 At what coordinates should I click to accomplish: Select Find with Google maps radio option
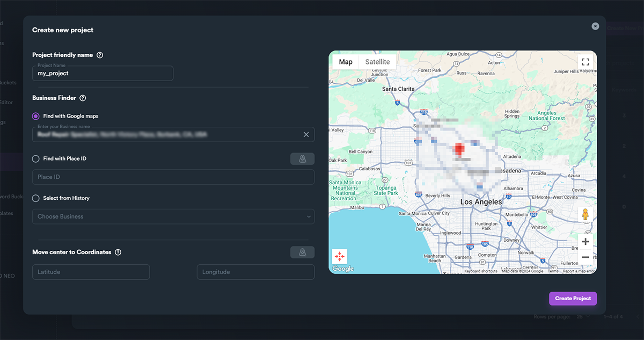(x=36, y=116)
